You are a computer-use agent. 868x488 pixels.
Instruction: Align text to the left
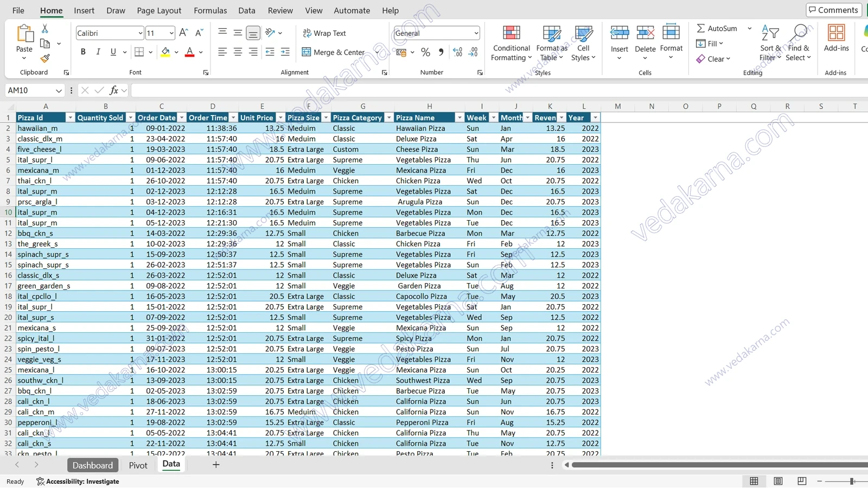pos(222,52)
